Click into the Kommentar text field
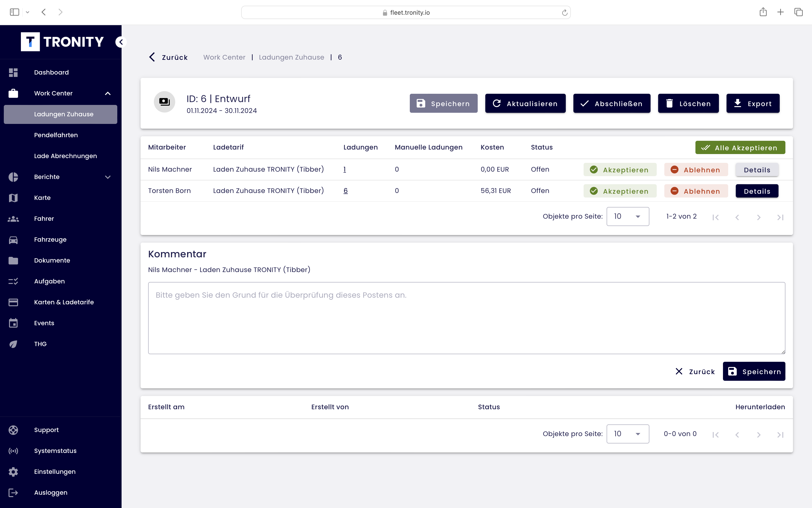 coord(466,318)
